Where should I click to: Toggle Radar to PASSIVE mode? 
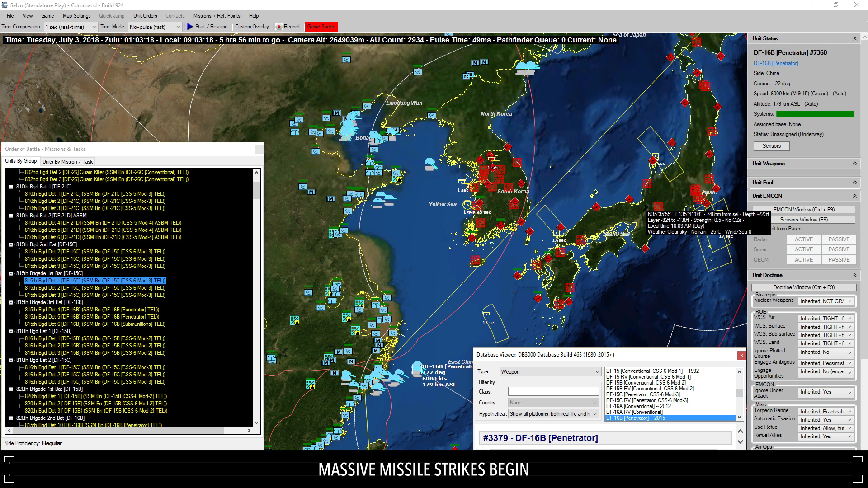pyautogui.click(x=840, y=239)
